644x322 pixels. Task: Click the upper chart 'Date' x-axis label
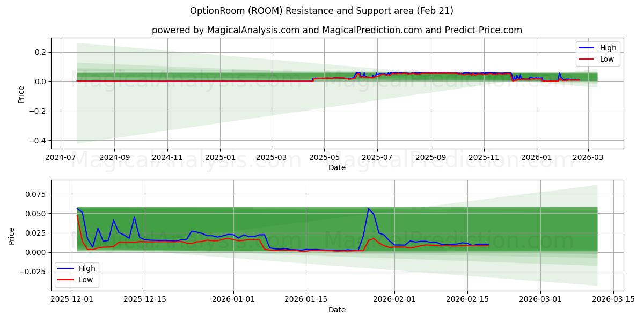click(x=337, y=167)
